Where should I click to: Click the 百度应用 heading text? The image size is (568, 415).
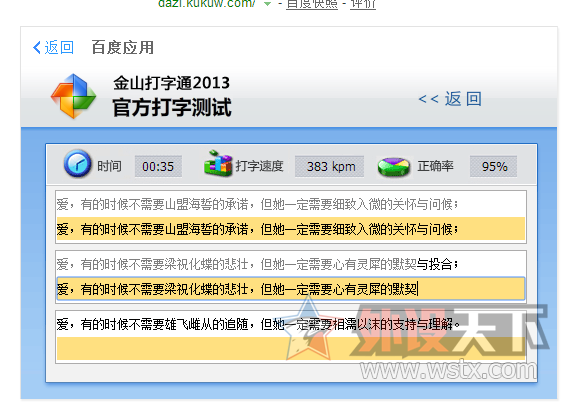pyautogui.click(x=123, y=48)
